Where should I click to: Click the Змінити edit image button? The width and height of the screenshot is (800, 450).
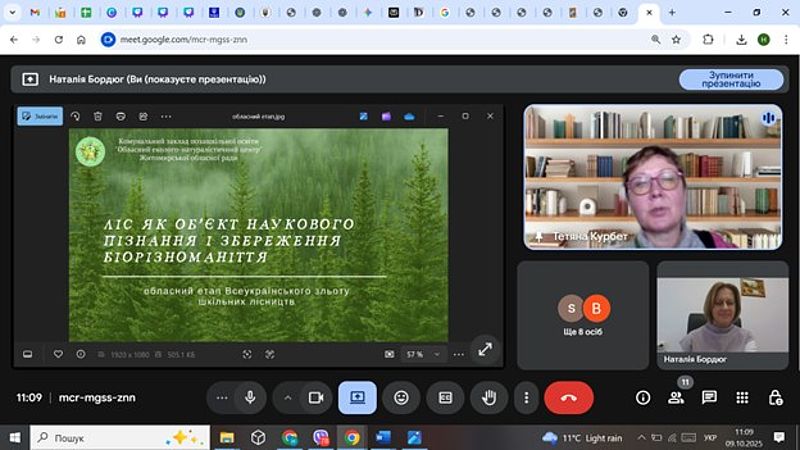click(x=40, y=116)
